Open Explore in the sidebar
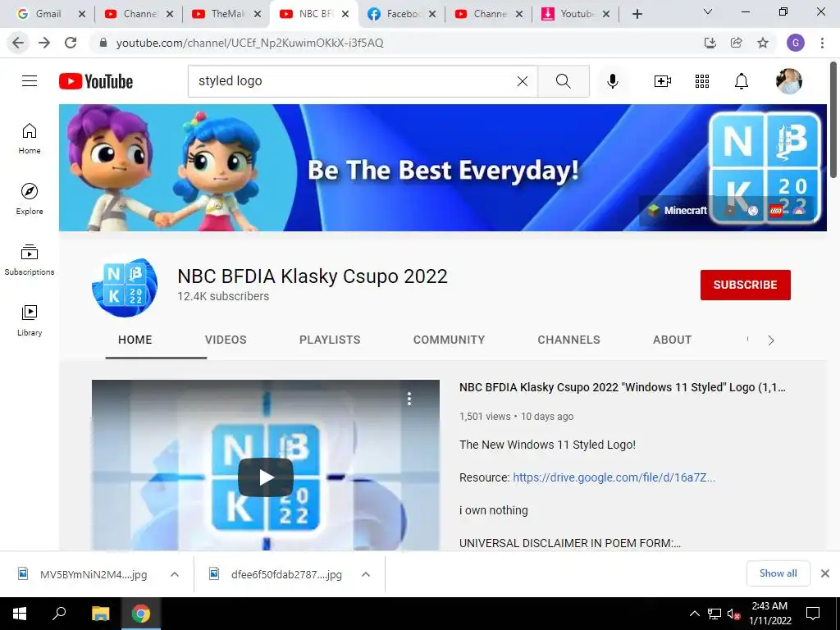The image size is (840, 630). [30, 199]
